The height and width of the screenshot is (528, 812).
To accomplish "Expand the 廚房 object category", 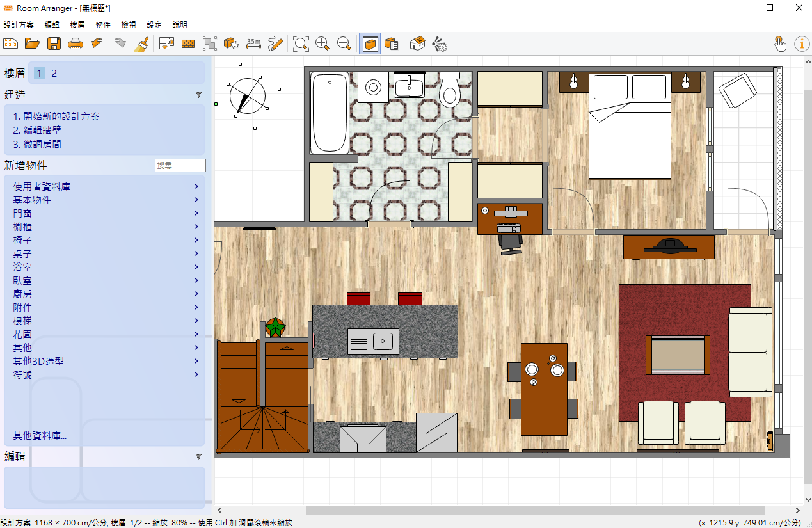I will pos(22,294).
